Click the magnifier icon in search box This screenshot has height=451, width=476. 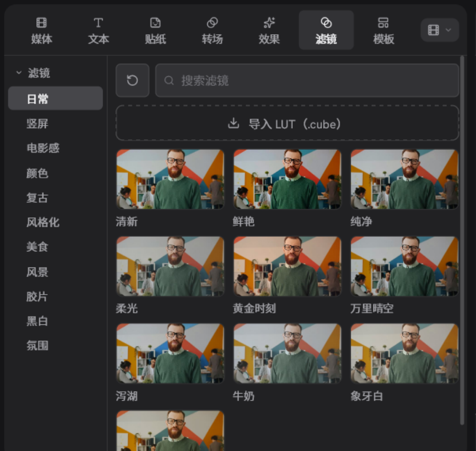tap(169, 80)
